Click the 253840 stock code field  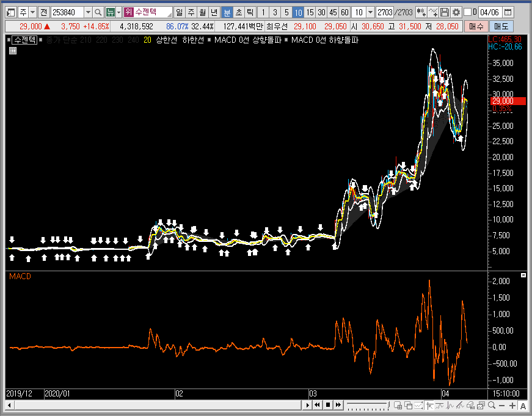tap(67, 13)
